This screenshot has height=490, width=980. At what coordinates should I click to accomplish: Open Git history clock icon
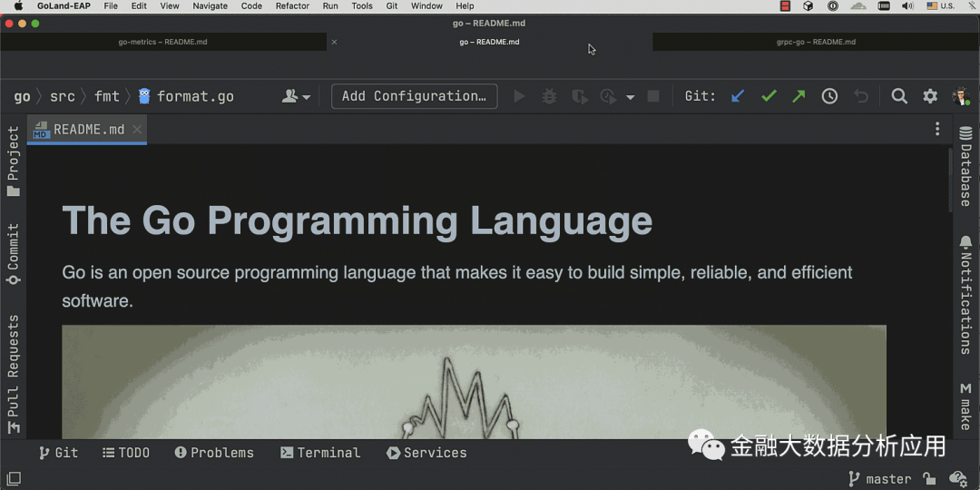(x=829, y=96)
